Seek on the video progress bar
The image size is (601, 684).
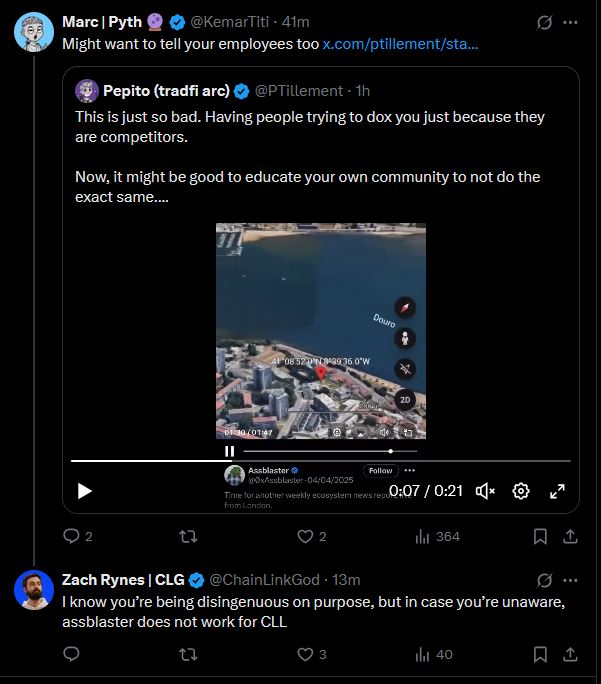coord(320,461)
